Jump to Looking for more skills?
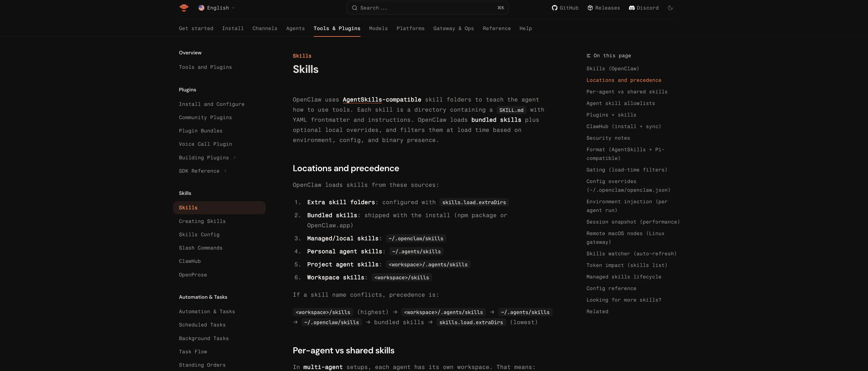 (624, 300)
